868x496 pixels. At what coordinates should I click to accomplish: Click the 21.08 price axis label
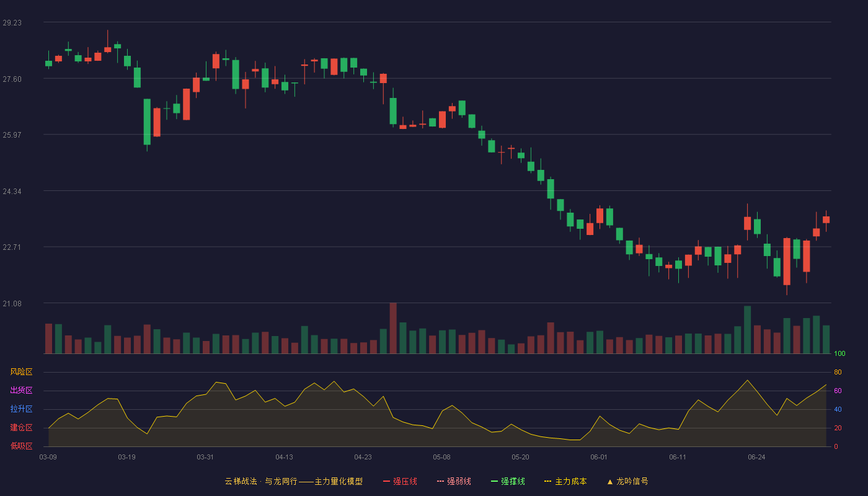pos(12,304)
